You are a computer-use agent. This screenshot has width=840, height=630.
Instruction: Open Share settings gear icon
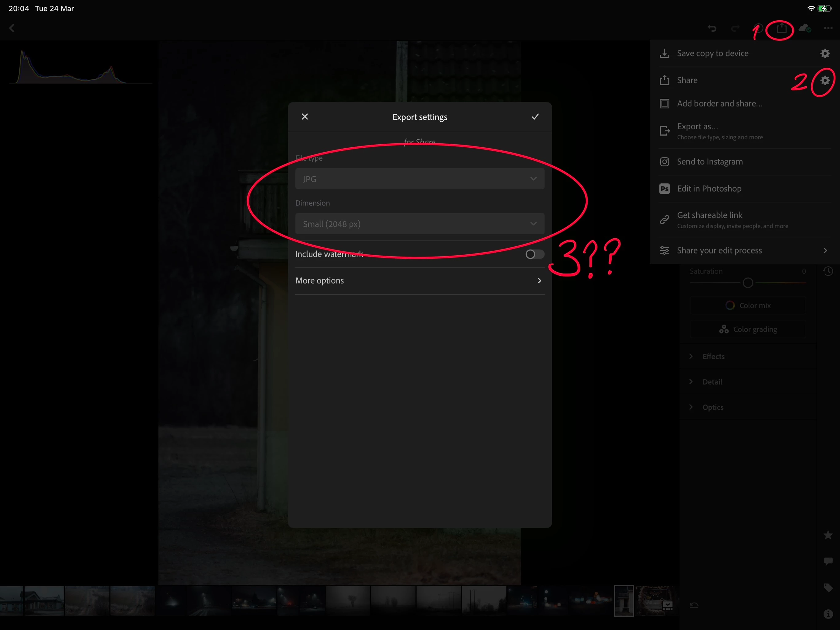825,80
